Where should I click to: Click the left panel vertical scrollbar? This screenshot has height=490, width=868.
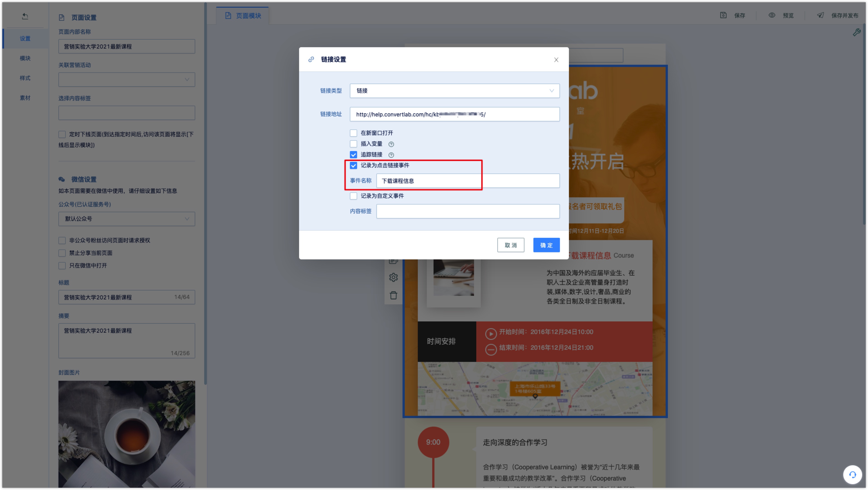(205, 194)
